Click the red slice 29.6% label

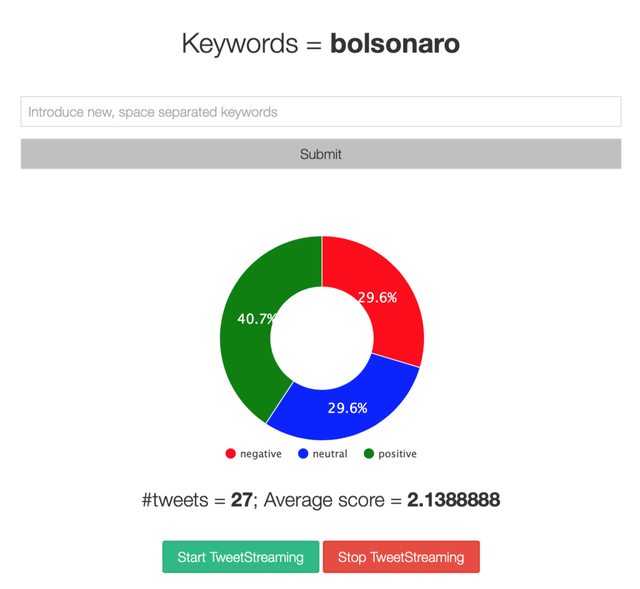coord(377,297)
